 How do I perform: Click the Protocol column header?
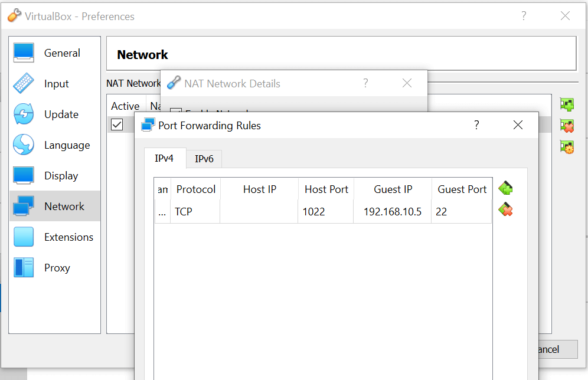click(x=195, y=189)
